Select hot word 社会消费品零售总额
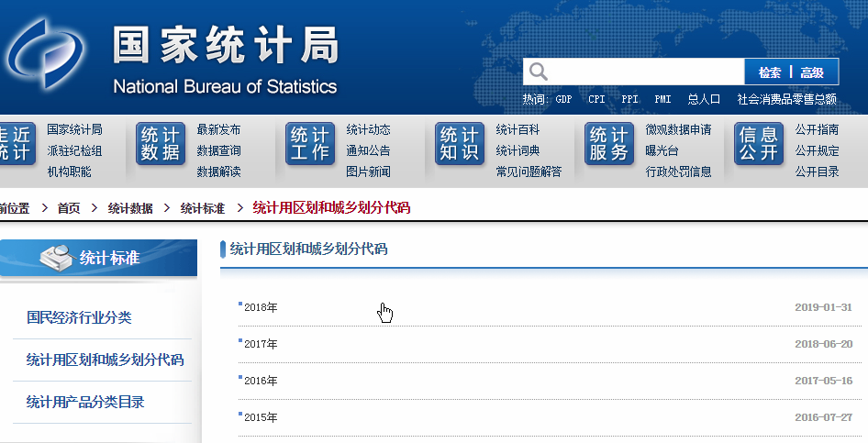868x443 pixels. pos(786,100)
